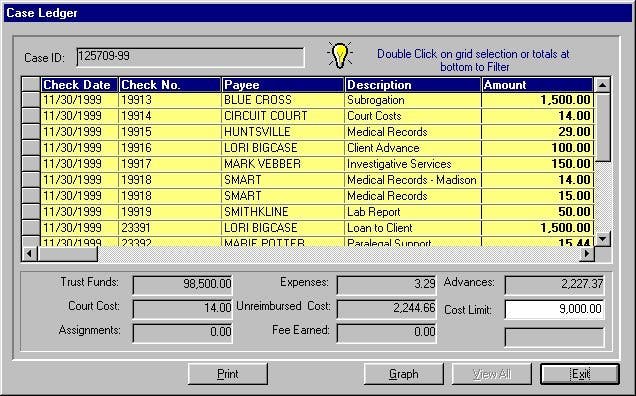Click the 1,500.00 amount for Subrogation

pos(537,100)
